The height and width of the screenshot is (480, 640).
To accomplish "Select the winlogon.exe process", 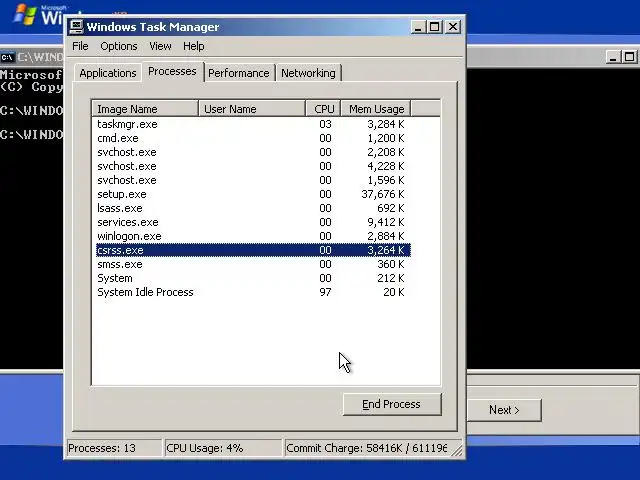I will point(253,236).
